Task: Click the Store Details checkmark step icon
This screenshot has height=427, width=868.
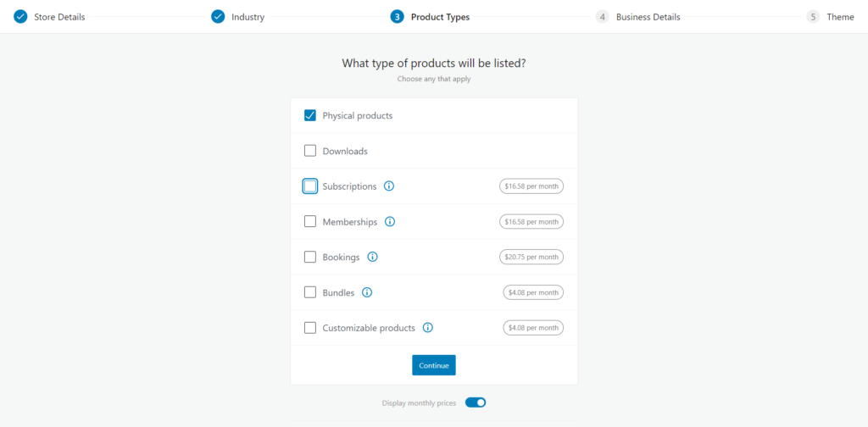Action: [x=20, y=17]
